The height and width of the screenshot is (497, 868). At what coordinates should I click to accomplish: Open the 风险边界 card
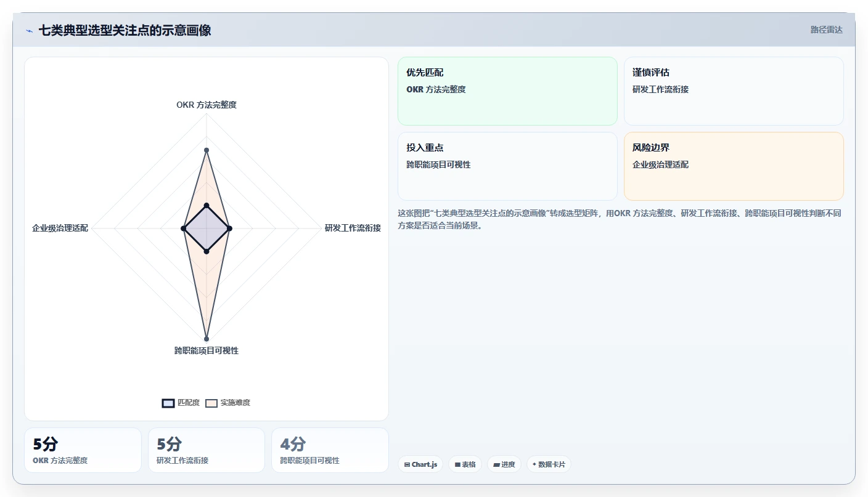[x=734, y=166]
